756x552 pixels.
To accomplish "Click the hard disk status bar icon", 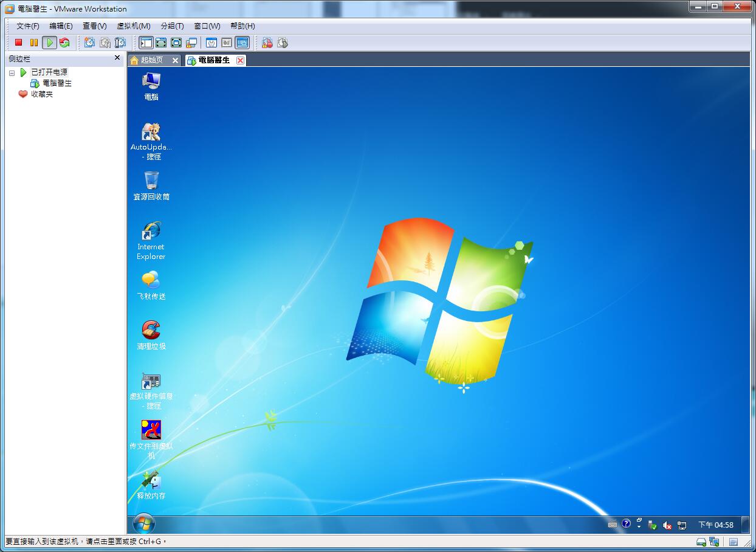I will click(701, 542).
